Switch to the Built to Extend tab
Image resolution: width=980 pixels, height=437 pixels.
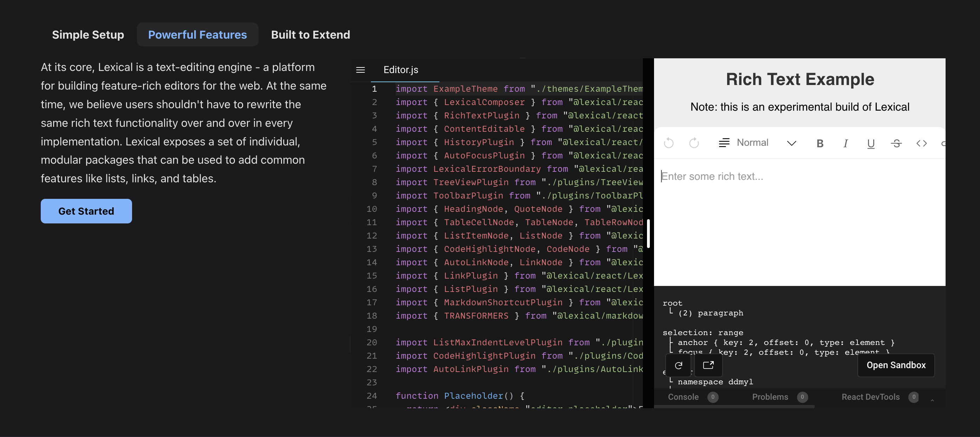tap(311, 34)
